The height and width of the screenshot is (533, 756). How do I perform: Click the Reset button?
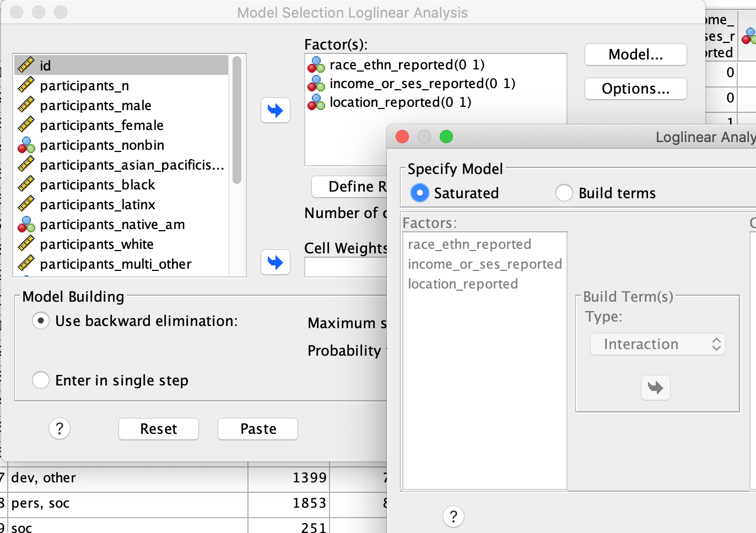point(159,429)
